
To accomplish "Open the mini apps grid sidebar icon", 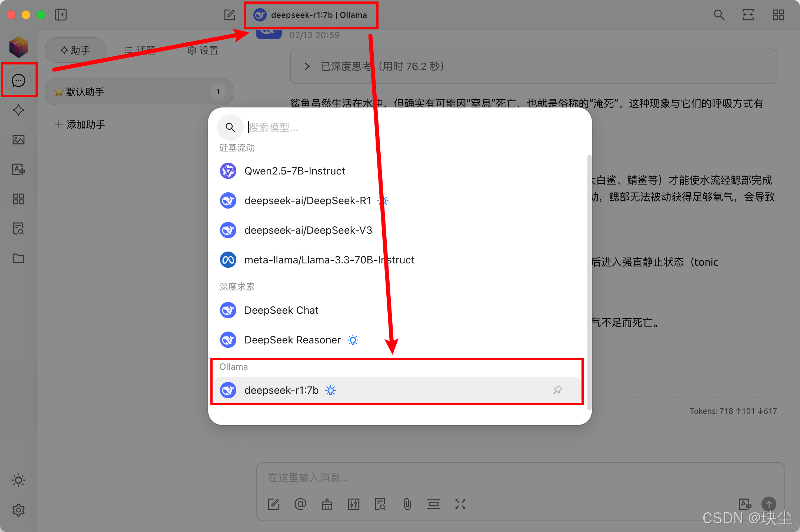I will pyautogui.click(x=19, y=199).
